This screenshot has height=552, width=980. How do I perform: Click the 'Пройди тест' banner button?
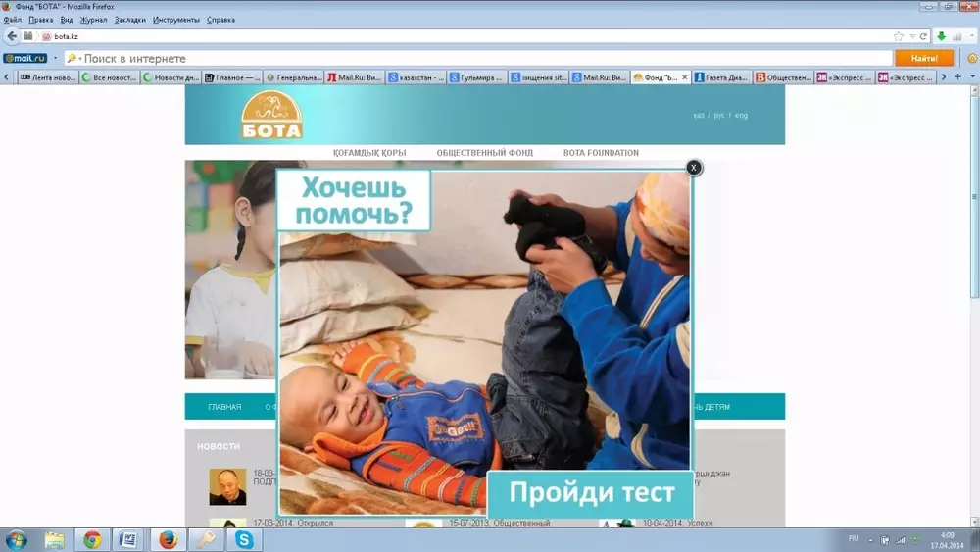click(x=591, y=493)
